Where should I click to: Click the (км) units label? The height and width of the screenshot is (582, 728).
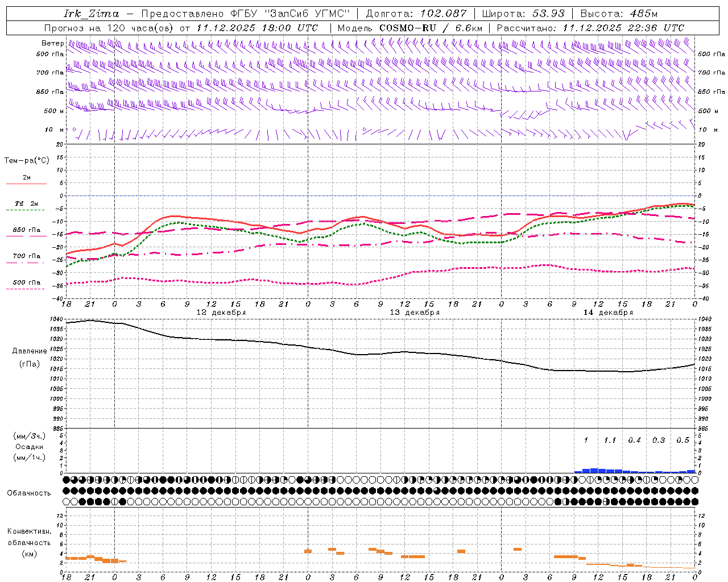point(30,554)
